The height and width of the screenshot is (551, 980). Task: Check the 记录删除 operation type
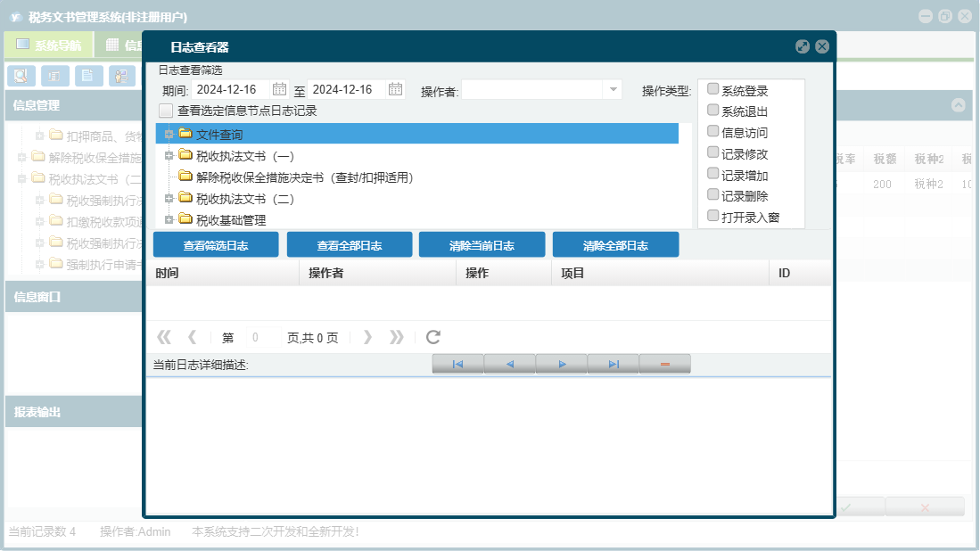click(712, 194)
